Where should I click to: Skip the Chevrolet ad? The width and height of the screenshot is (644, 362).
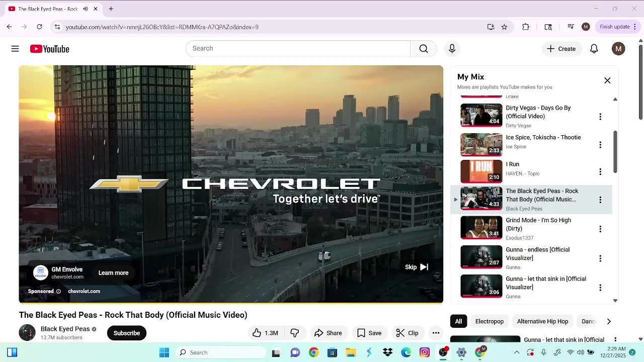click(x=417, y=267)
